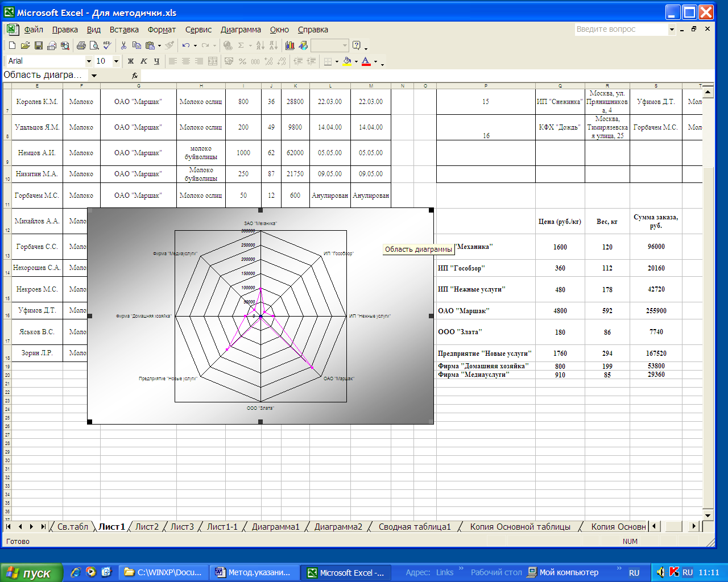Click the formula bar input area
This screenshot has height=582, width=728.
tap(427, 75)
